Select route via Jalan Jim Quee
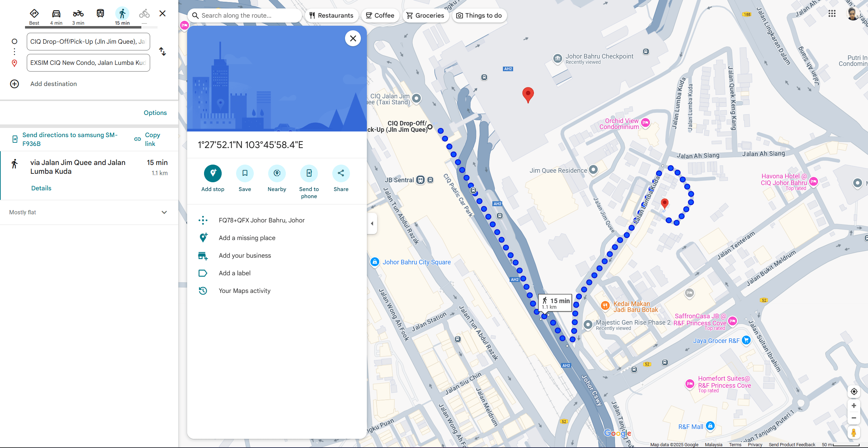This screenshot has height=448, width=868. [89, 176]
